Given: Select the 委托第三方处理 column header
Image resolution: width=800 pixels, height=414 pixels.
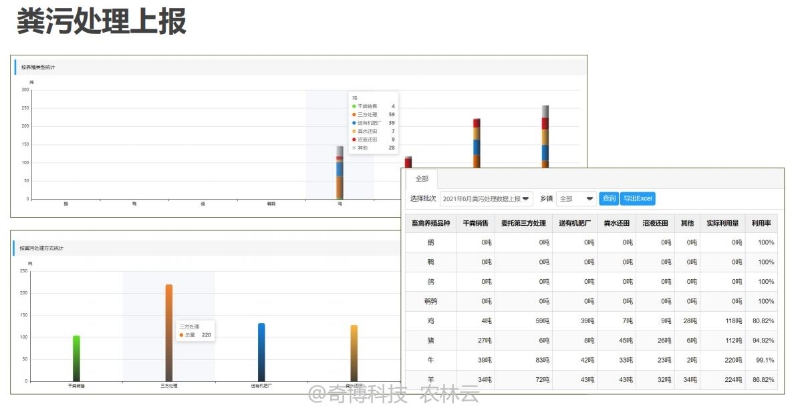Looking at the screenshot, I should [526, 224].
